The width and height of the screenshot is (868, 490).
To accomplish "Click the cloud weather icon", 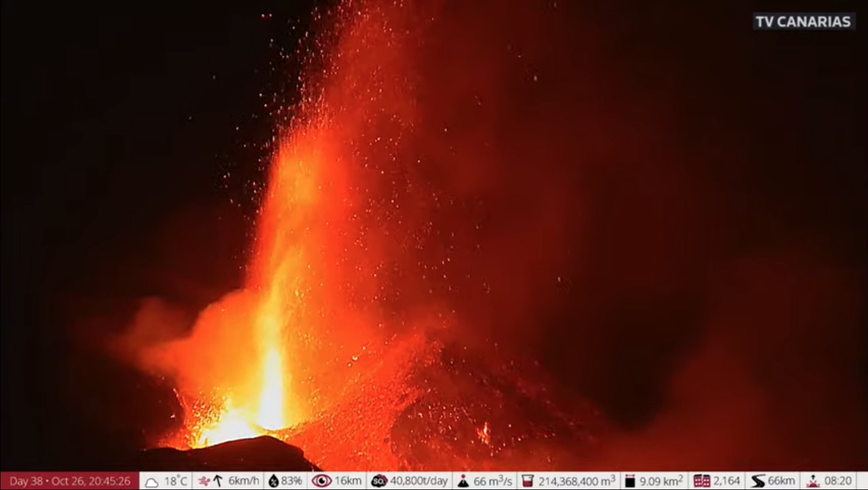I will click(152, 482).
